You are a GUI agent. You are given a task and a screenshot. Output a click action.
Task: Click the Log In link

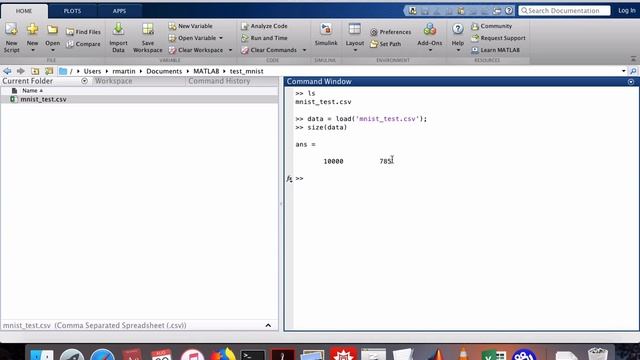coord(627,11)
